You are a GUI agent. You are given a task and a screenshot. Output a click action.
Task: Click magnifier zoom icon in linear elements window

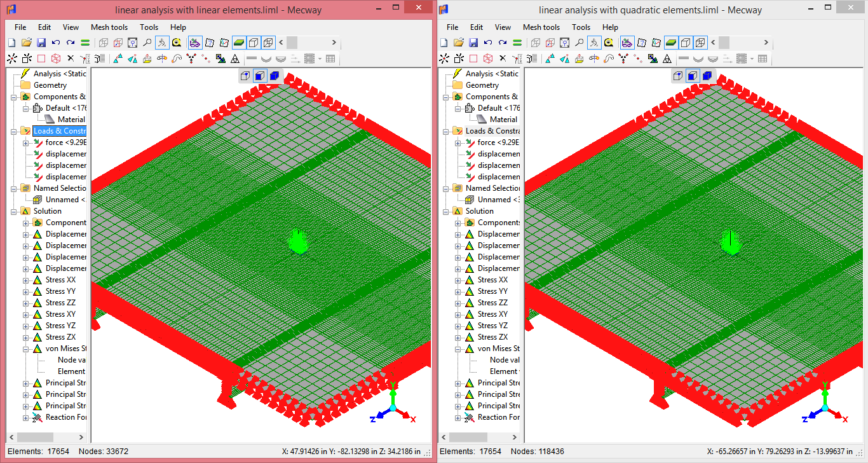(147, 43)
